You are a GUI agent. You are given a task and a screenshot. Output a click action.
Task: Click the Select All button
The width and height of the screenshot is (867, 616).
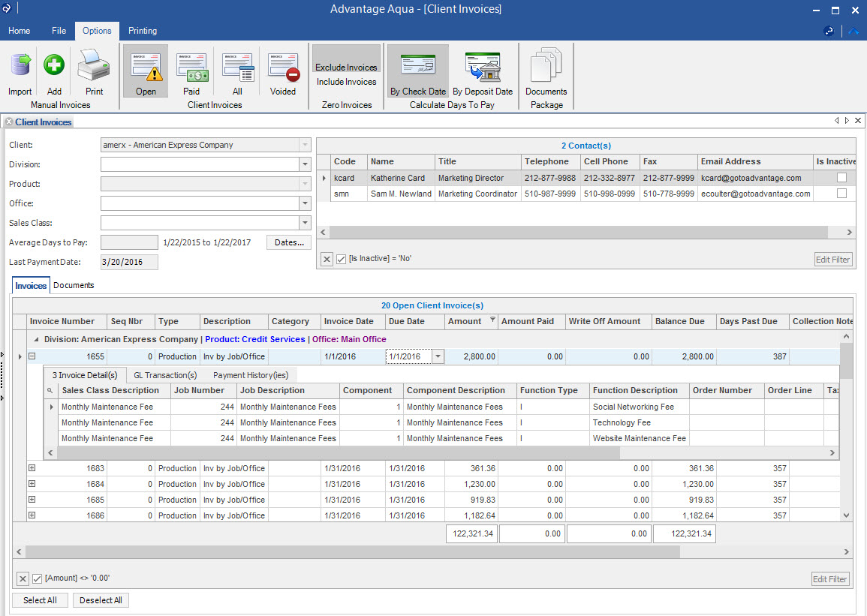[40, 599]
